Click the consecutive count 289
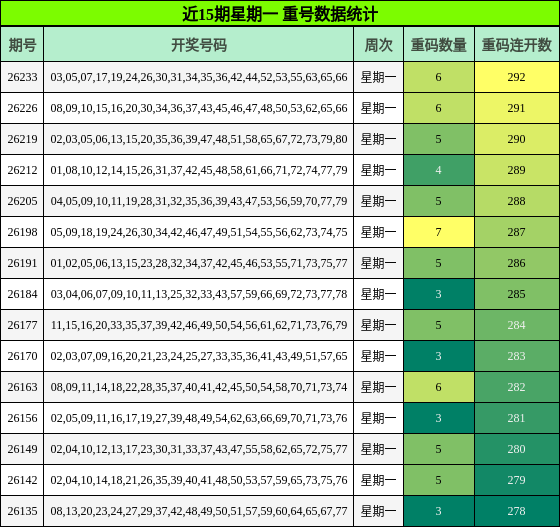The height and width of the screenshot is (527, 560). [517, 170]
